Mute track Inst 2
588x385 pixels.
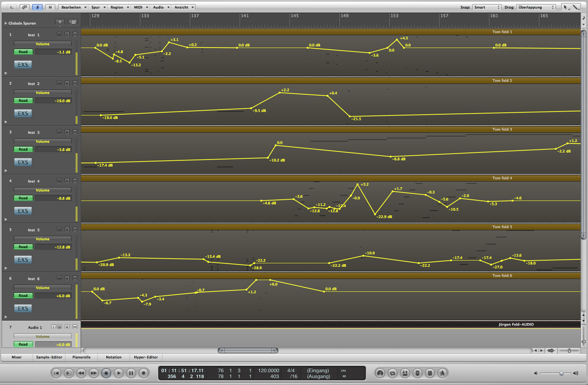75,83
